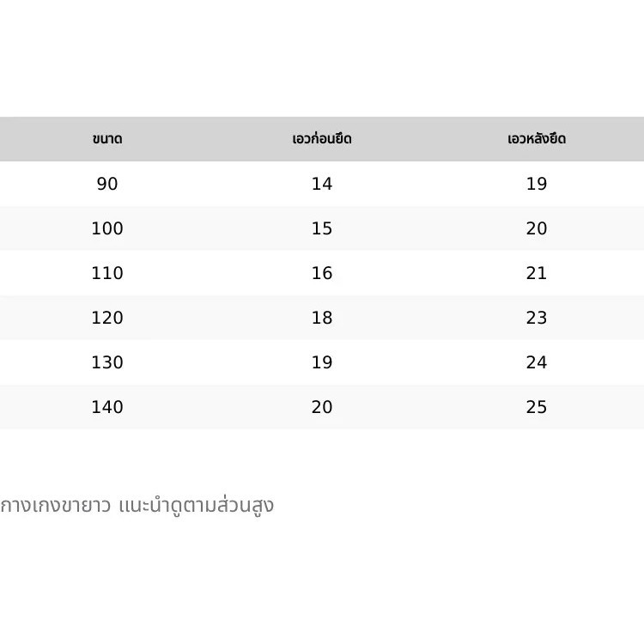Click the เอวก่อนยืด column header
This screenshot has width=644, height=644.
(322, 139)
